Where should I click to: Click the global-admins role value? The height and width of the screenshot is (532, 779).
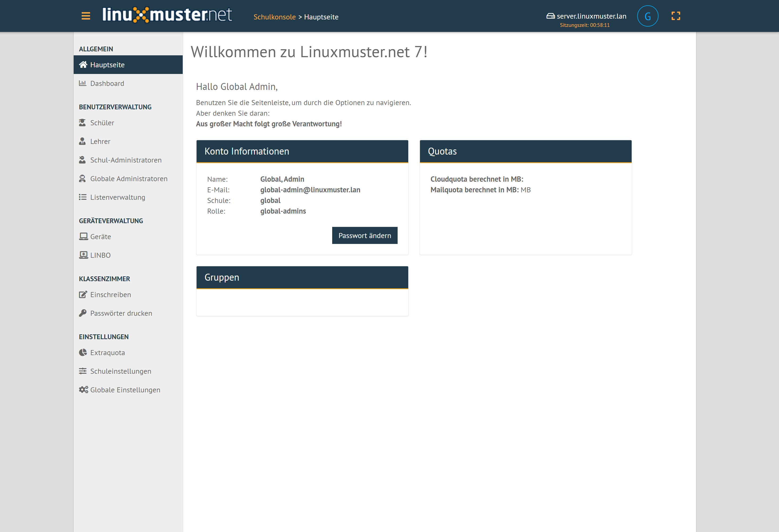pos(283,211)
